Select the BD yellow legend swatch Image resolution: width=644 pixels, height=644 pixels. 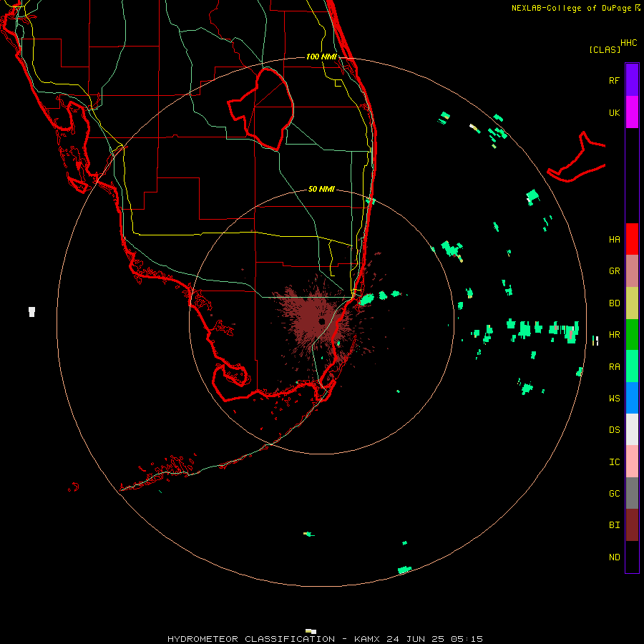pos(632,303)
